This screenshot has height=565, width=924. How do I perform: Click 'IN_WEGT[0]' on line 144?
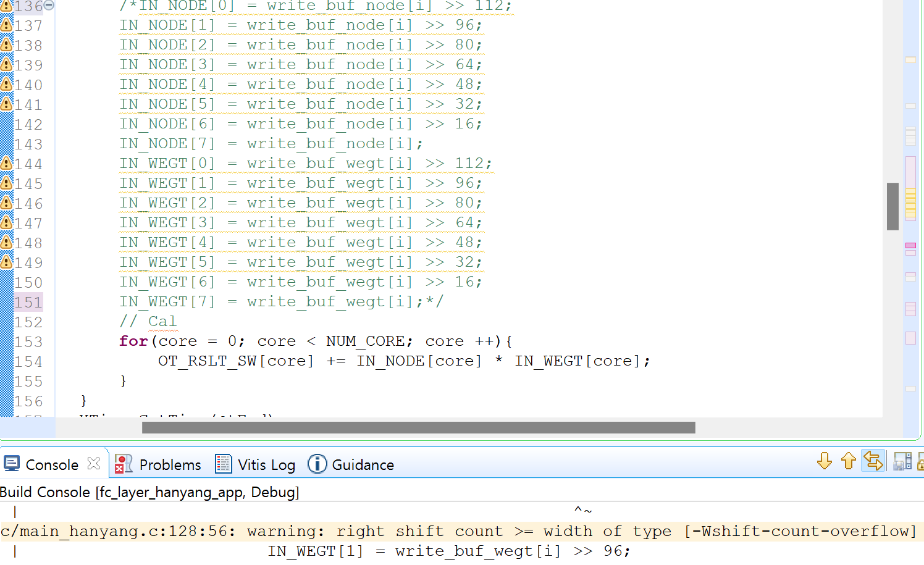pos(167,163)
